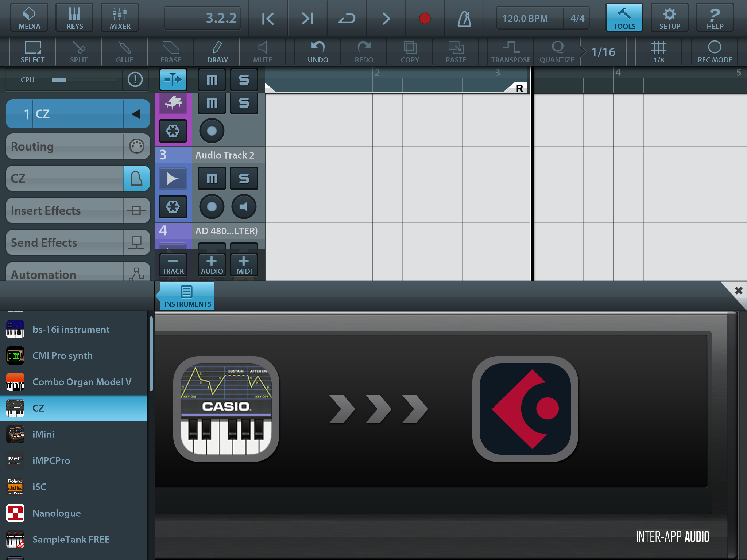Select Combo Organ Model V instrument

tap(74, 382)
